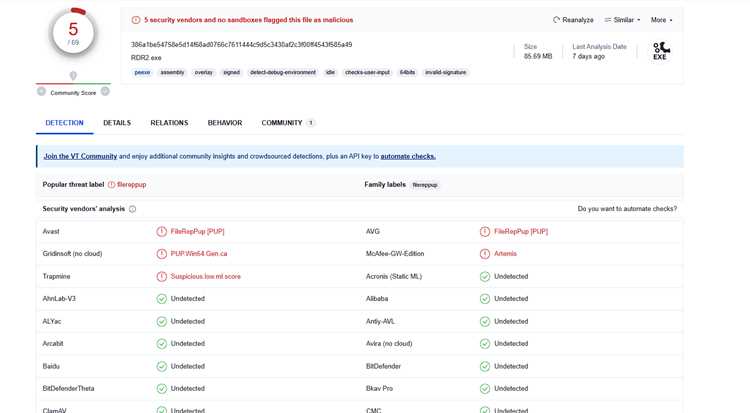This screenshot has width=750, height=413.
Task: Click the Suspicious.low.ml.score detection text
Action: pos(206,277)
